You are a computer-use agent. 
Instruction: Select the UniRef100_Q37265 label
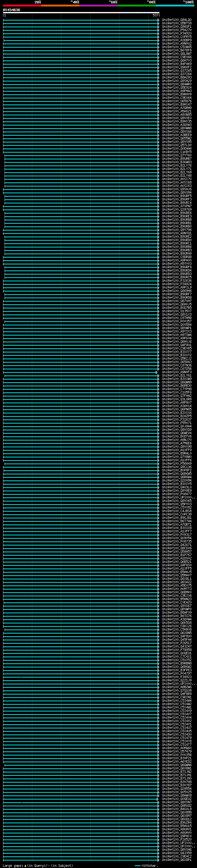coord(177,71)
